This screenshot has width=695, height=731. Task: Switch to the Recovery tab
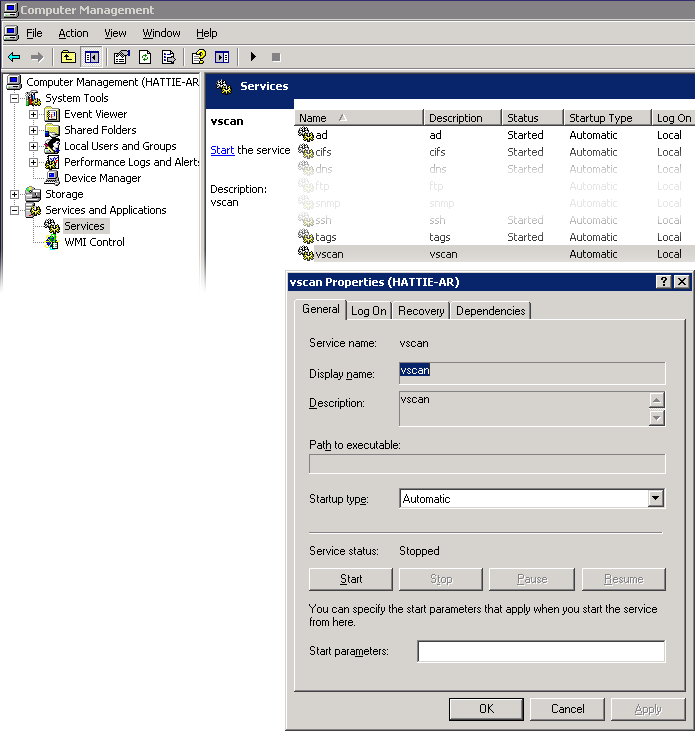[421, 311]
